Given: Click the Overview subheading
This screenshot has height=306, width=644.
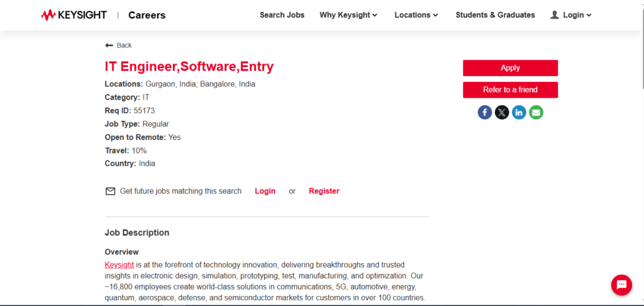Looking at the screenshot, I should [121, 252].
